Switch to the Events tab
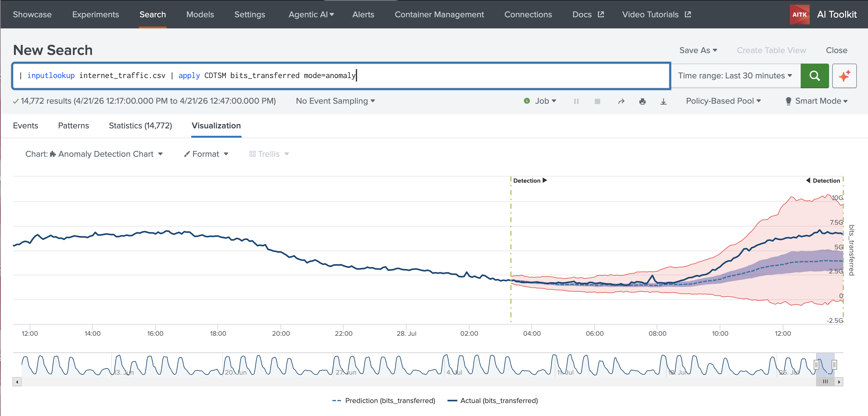The width and height of the screenshot is (868, 416). pyautogui.click(x=26, y=126)
